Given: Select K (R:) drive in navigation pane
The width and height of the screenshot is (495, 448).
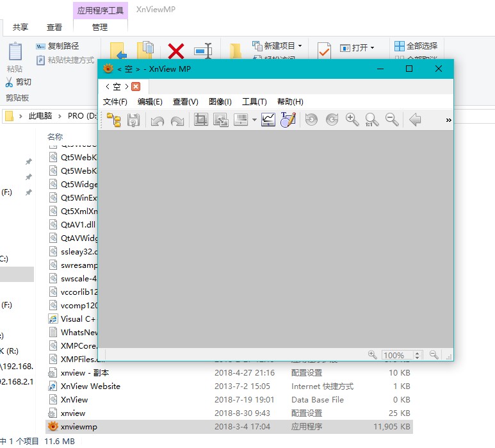Looking at the screenshot, I should (10, 351).
